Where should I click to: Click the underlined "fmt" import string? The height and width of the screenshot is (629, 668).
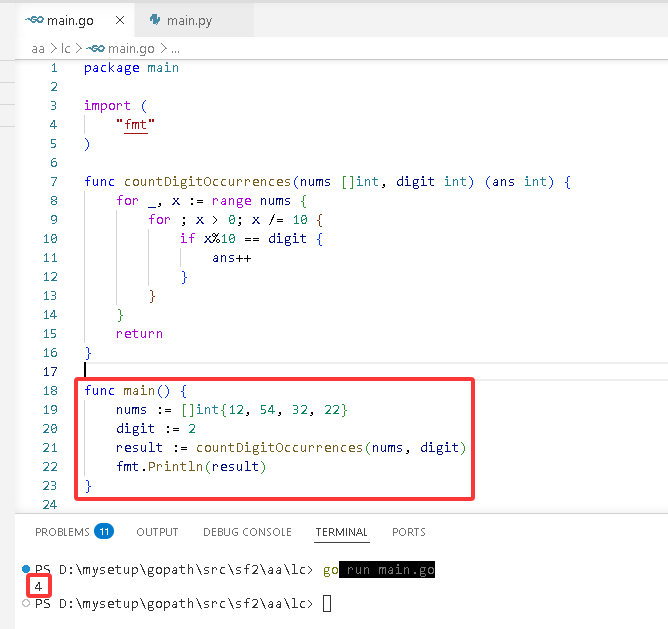(x=135, y=125)
